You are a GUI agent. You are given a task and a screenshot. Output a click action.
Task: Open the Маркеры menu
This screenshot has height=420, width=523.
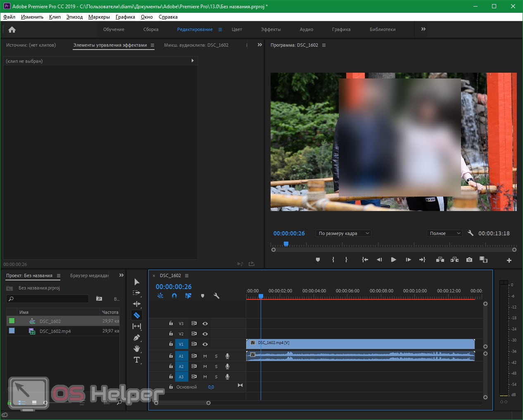99,17
